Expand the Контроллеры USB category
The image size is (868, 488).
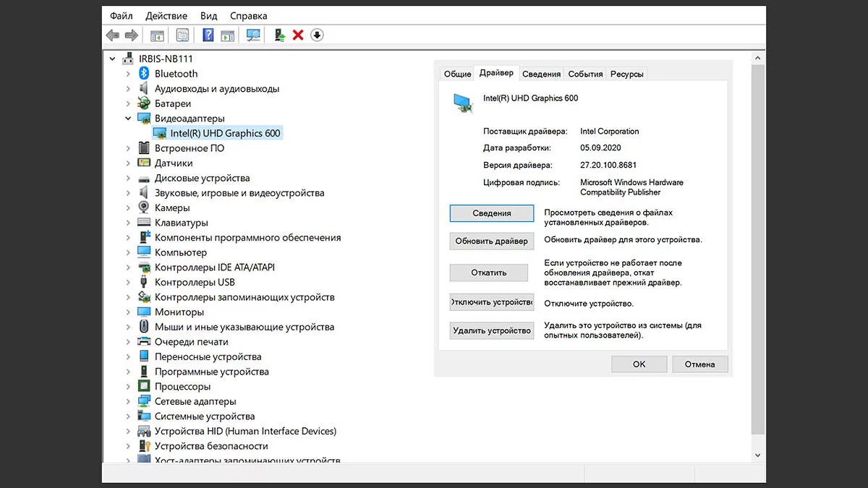pyautogui.click(x=128, y=282)
